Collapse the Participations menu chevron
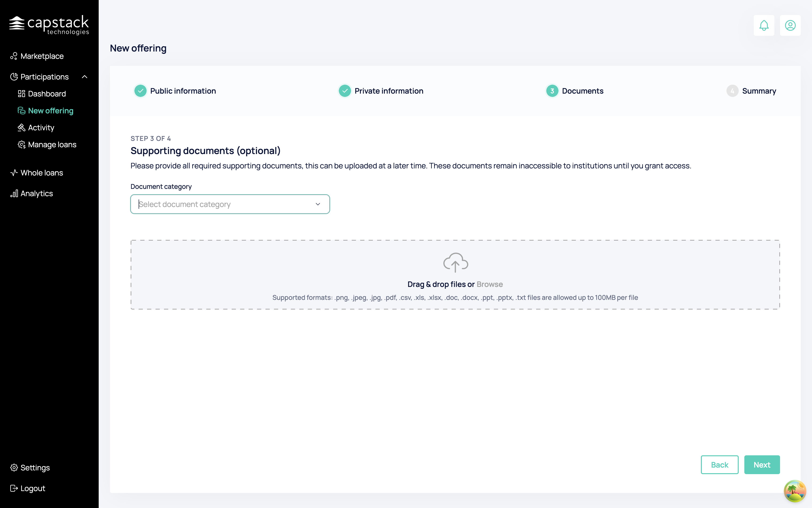This screenshot has width=812, height=508. pos(85,77)
